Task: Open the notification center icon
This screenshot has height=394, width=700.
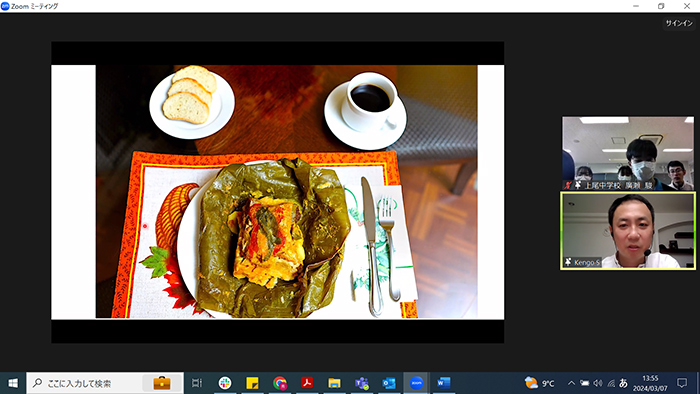Action: point(682,383)
